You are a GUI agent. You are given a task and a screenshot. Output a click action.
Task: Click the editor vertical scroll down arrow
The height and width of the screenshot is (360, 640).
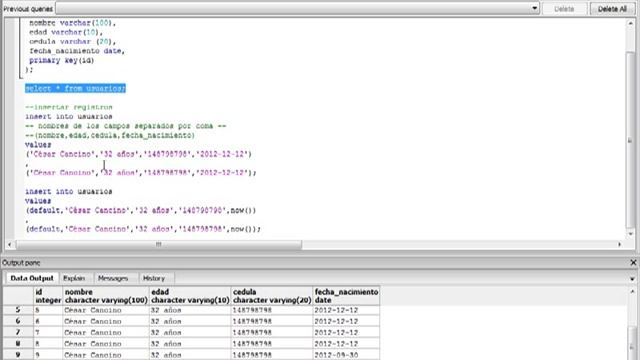click(630, 233)
